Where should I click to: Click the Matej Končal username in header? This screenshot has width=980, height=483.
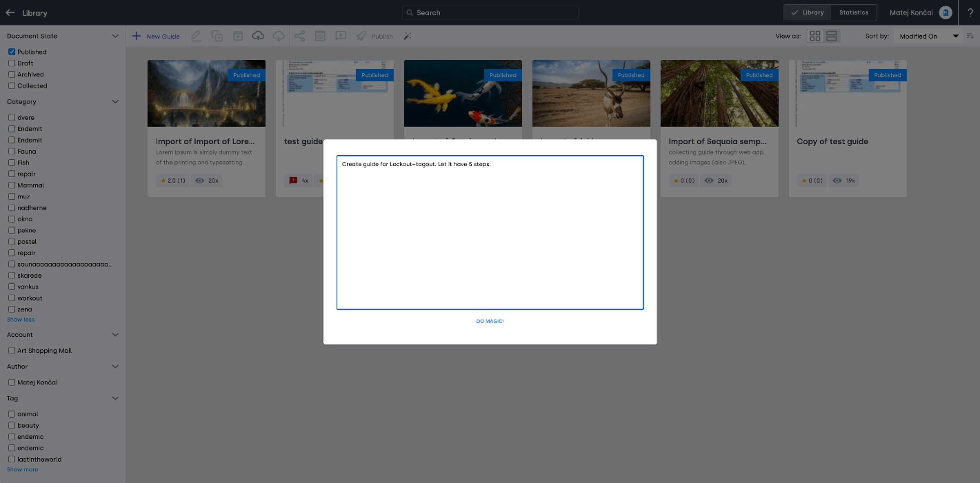click(x=911, y=13)
